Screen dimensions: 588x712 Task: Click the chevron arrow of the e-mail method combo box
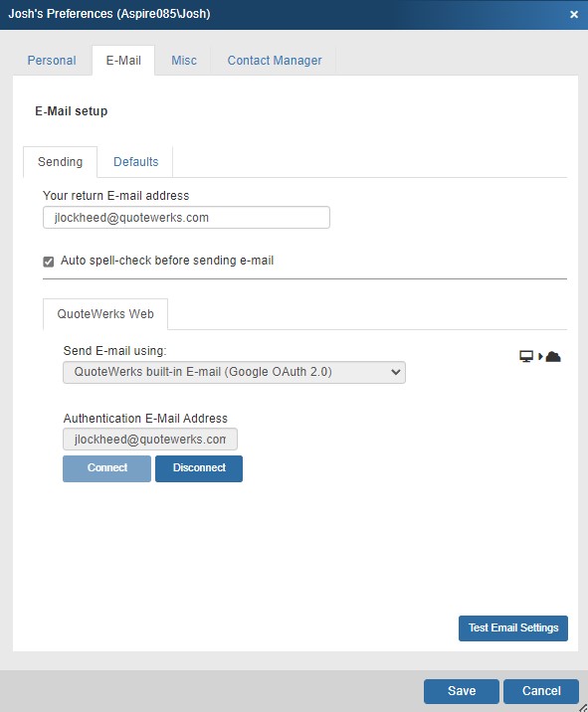point(395,372)
